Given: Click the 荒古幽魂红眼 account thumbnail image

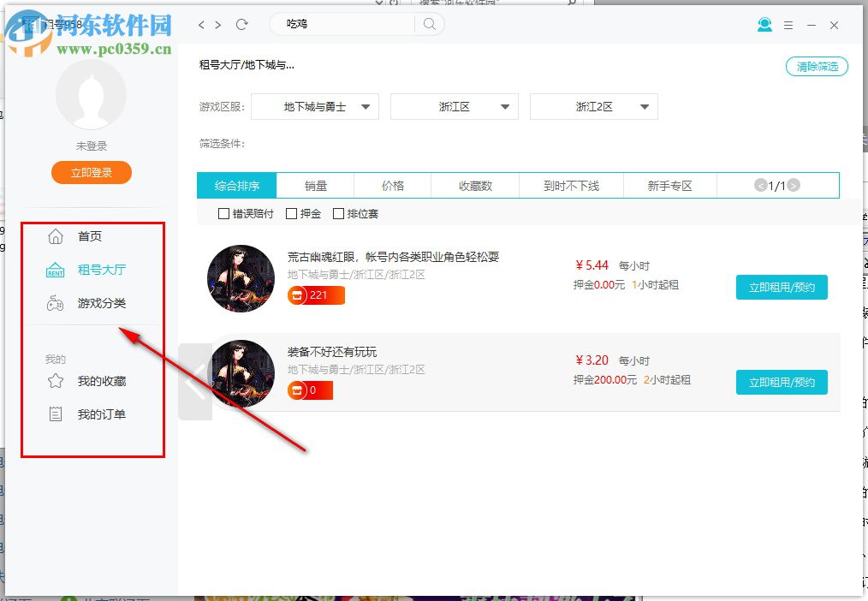Looking at the screenshot, I should 242,278.
